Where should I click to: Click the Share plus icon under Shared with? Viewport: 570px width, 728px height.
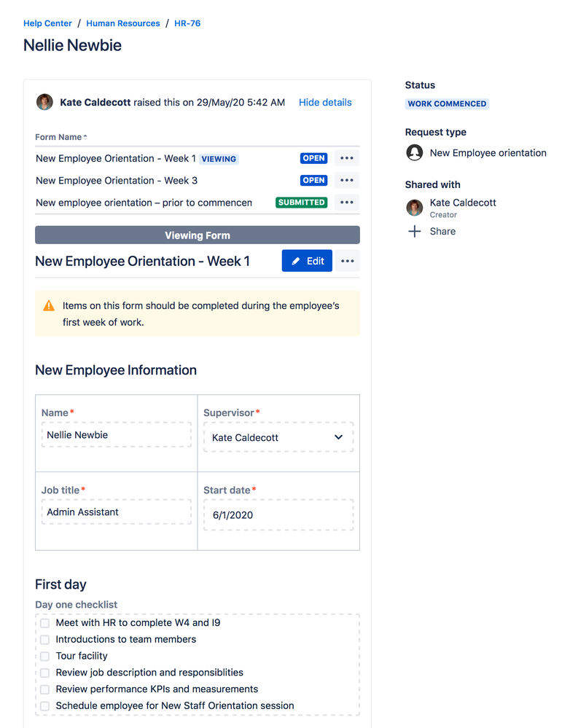tap(414, 231)
